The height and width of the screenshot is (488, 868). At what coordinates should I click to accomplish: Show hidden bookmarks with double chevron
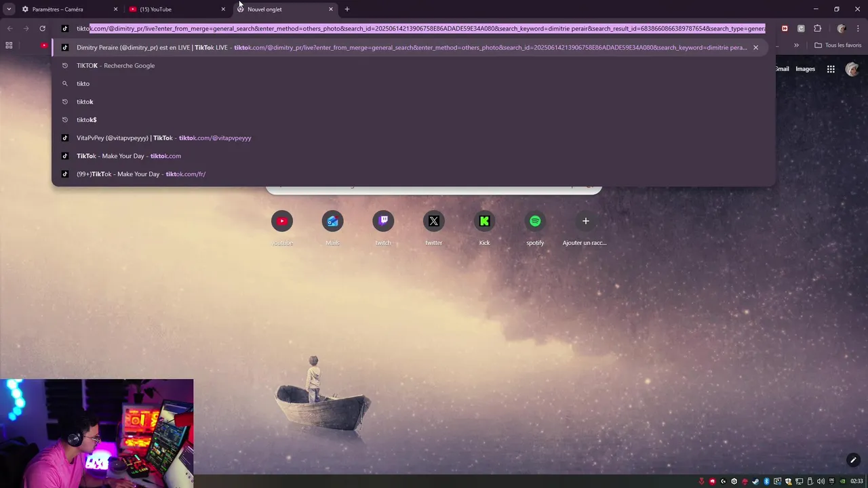796,45
